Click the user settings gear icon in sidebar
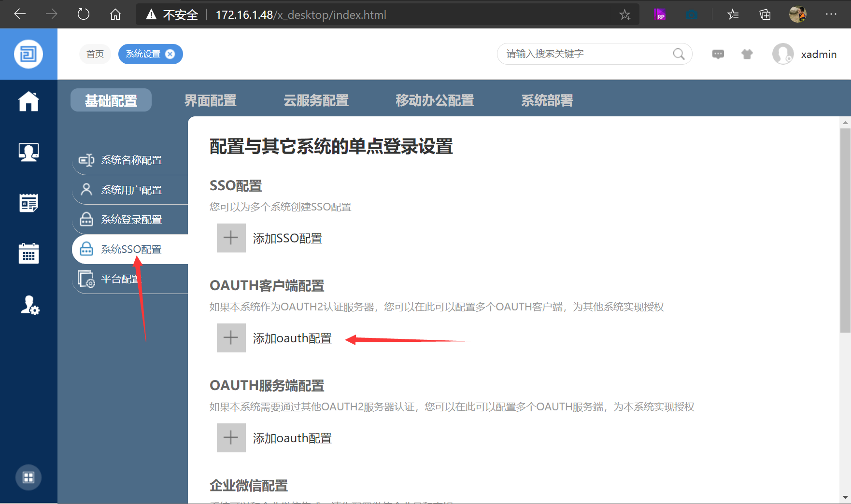Image resolution: width=851 pixels, height=504 pixels. click(29, 305)
